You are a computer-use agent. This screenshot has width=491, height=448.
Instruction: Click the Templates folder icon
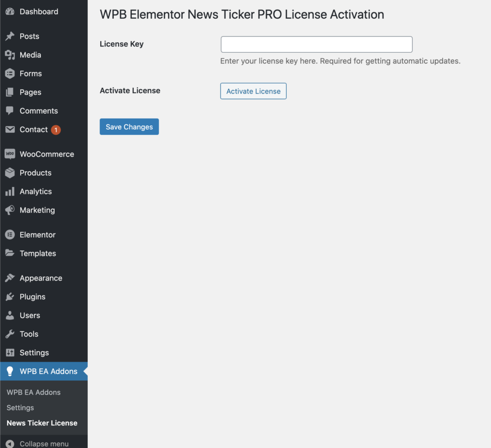pyautogui.click(x=10, y=253)
